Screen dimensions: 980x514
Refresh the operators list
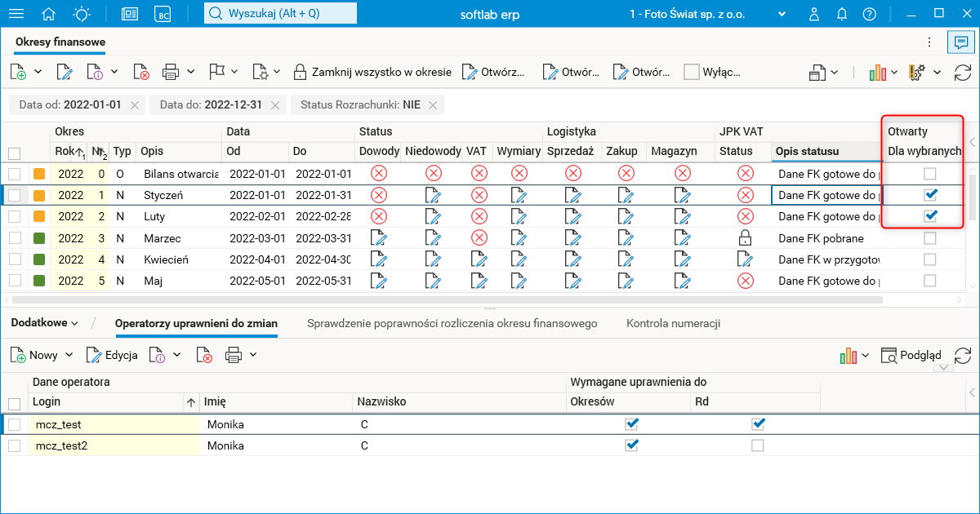tap(963, 355)
